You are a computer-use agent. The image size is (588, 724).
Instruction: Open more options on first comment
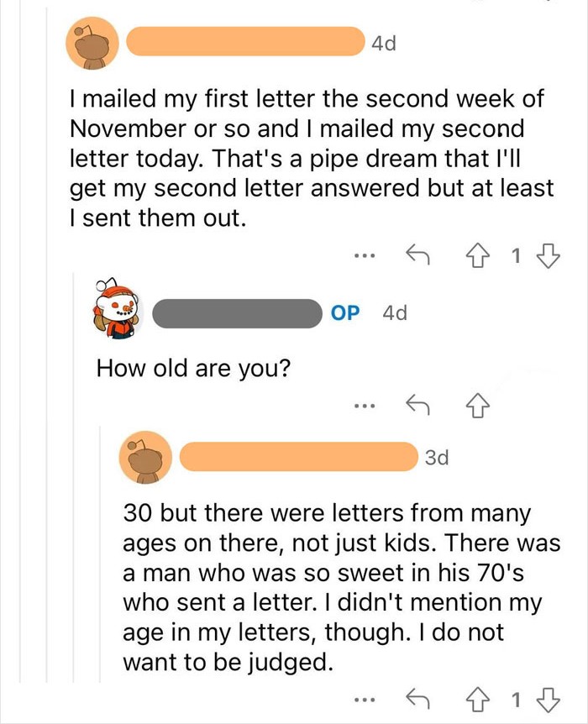tap(365, 255)
